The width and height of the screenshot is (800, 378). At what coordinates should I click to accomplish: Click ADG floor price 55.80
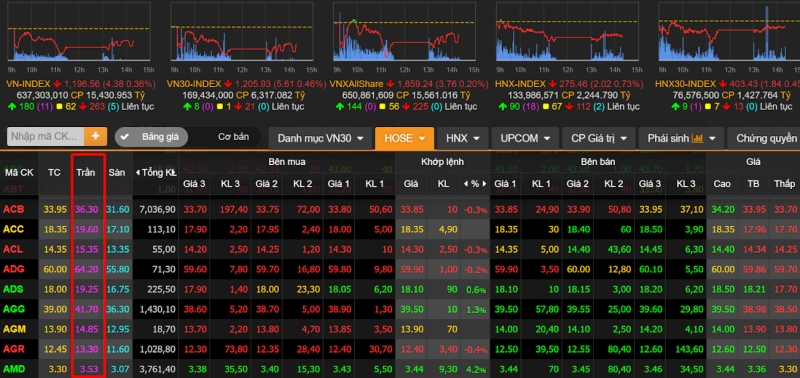118,269
